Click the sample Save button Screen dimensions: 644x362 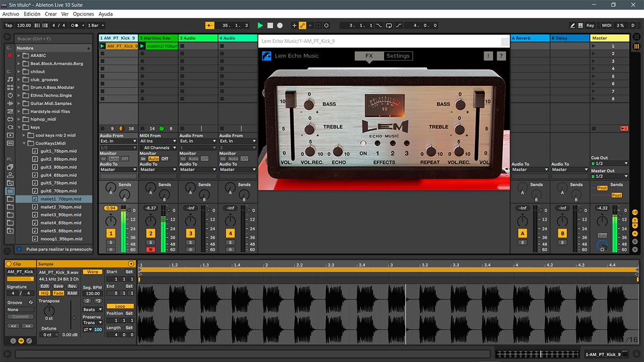[x=58, y=286]
